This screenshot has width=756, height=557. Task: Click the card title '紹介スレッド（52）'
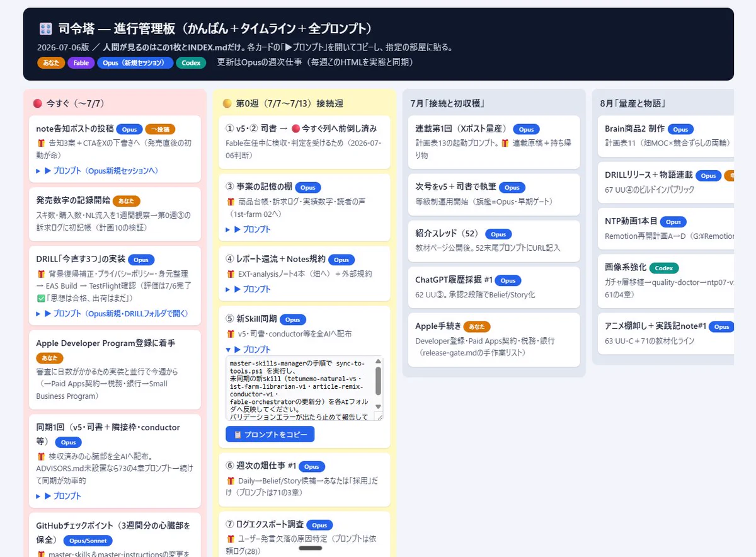[447, 234]
